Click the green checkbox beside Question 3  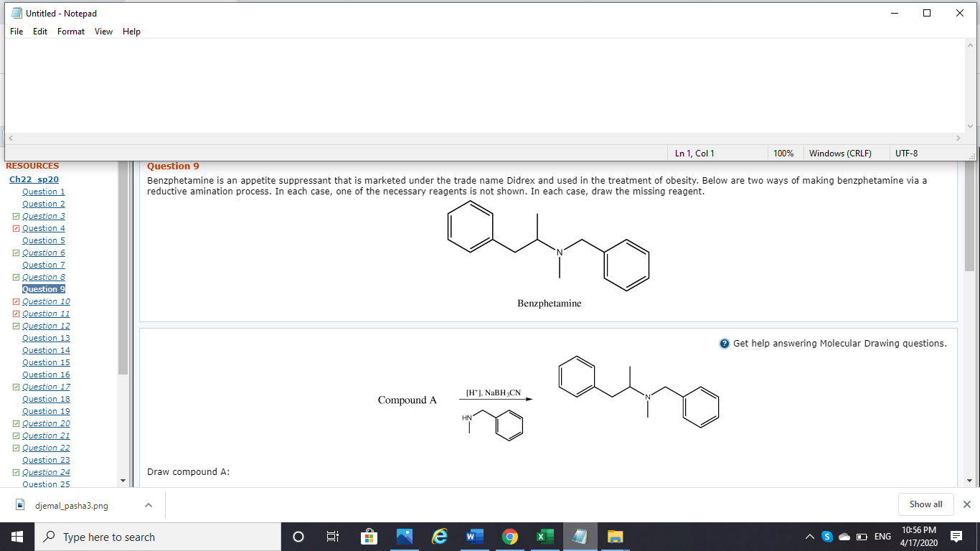16,216
